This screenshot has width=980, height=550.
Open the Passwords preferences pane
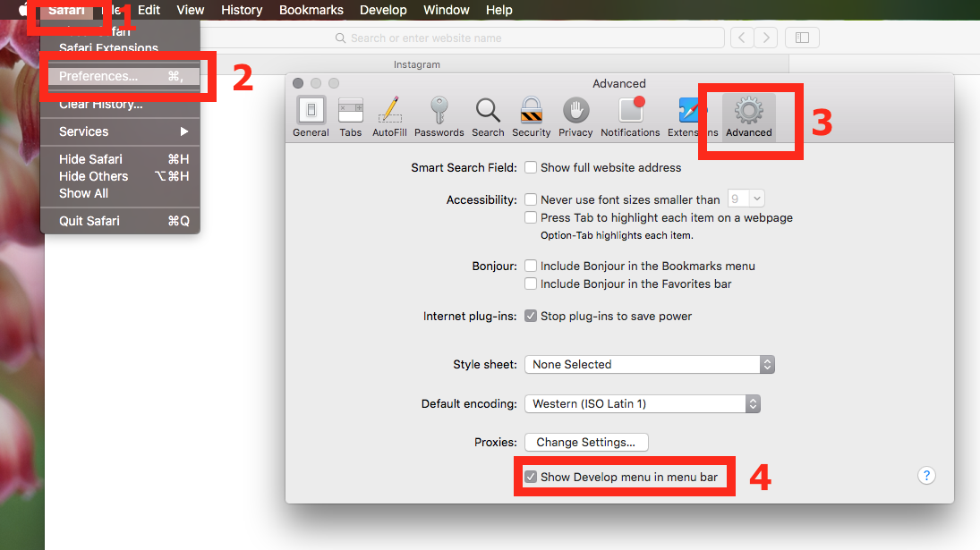[x=439, y=117]
